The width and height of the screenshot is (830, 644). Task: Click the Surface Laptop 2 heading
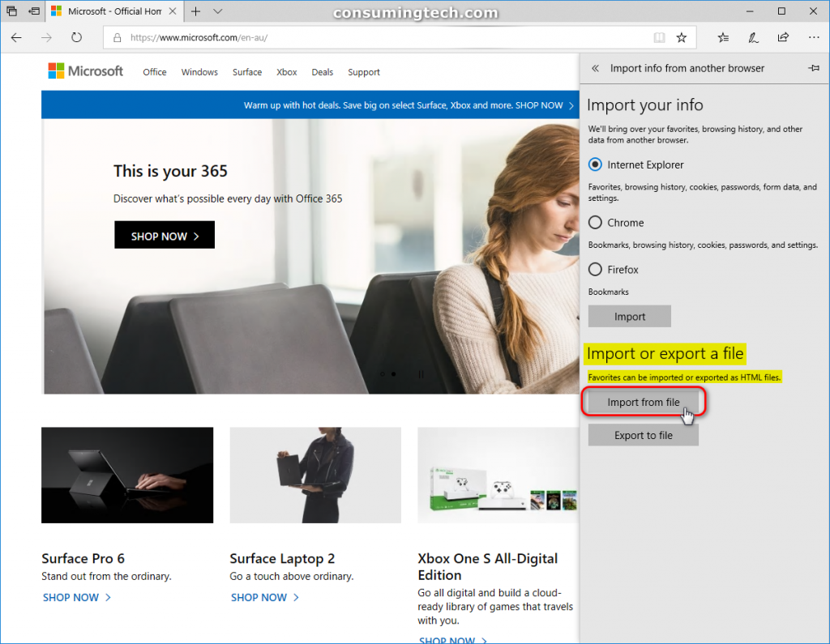(x=282, y=559)
